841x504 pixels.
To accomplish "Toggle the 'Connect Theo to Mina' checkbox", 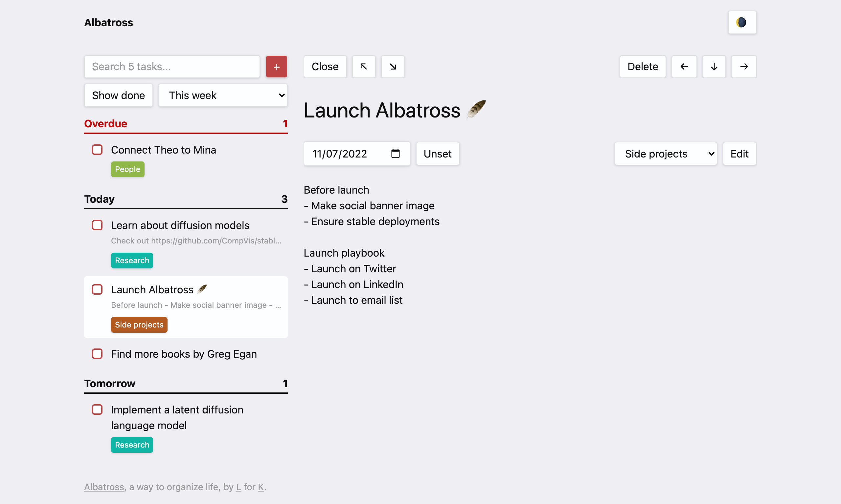I will click(98, 150).
